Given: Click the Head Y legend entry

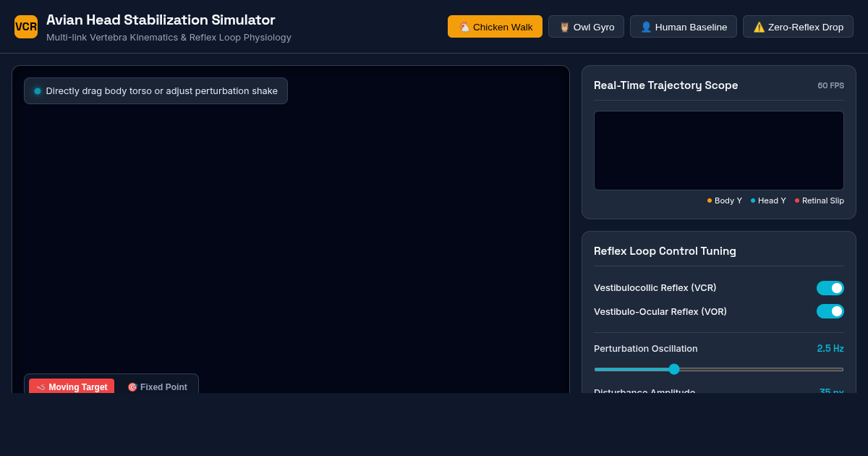Looking at the screenshot, I should (x=768, y=200).
